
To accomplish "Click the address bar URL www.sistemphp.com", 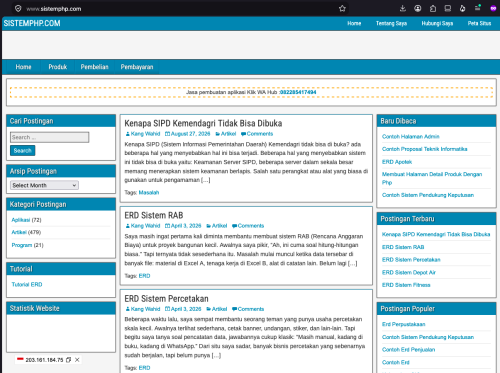I will click(54, 9).
